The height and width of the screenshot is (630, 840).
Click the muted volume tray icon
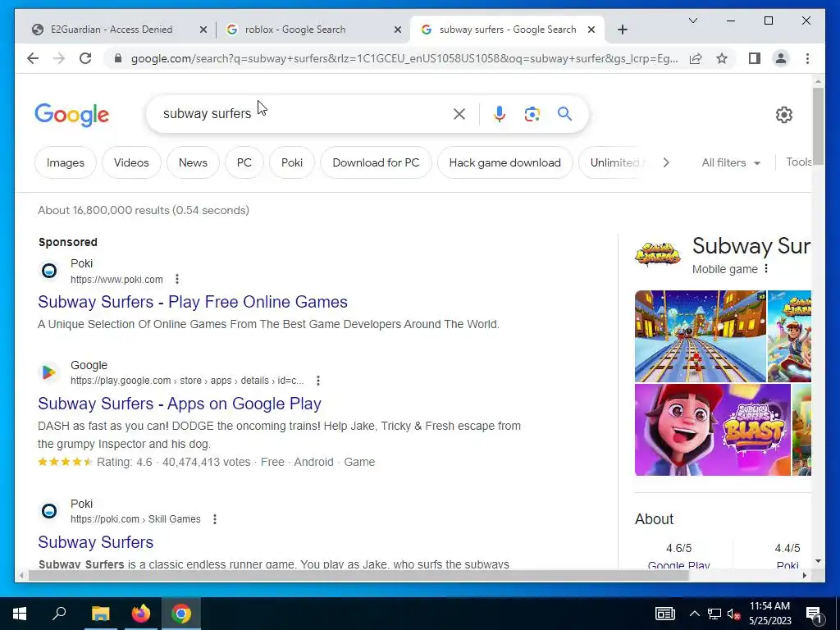click(x=734, y=614)
